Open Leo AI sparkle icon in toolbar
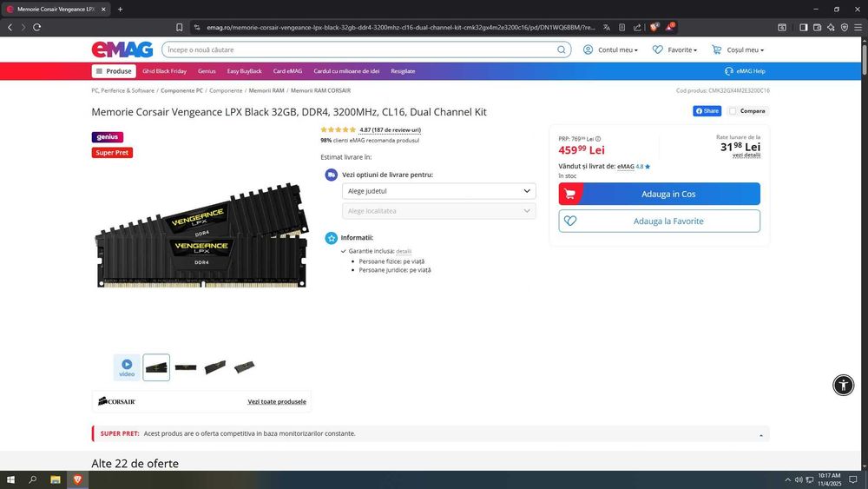 click(x=831, y=27)
